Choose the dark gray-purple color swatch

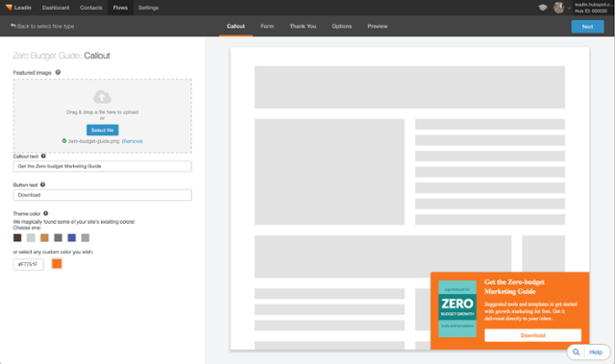58,237
